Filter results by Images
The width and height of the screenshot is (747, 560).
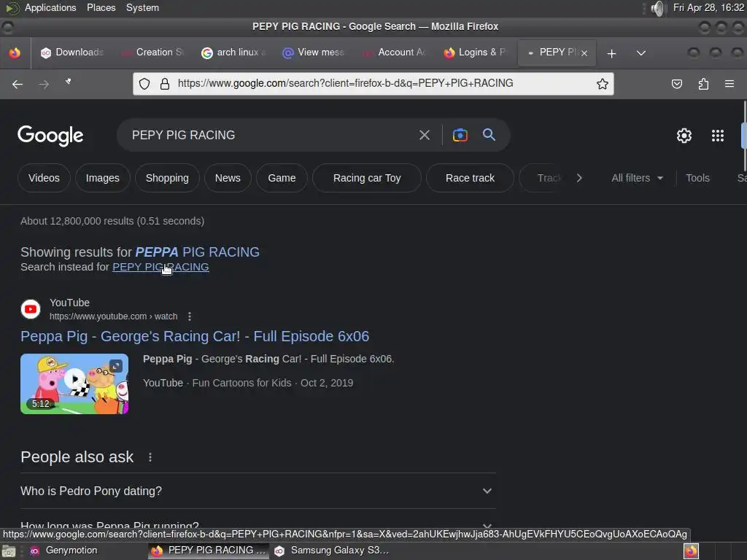click(x=102, y=178)
